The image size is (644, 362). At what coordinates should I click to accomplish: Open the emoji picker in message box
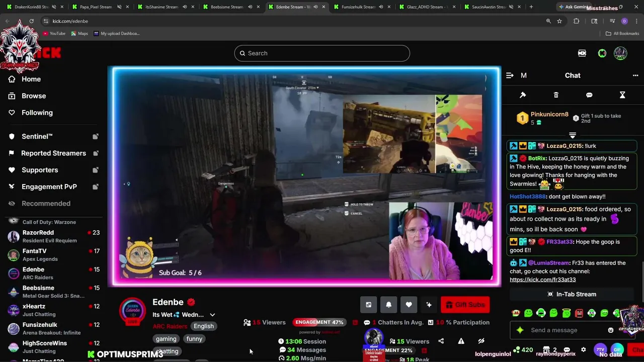[x=611, y=330]
